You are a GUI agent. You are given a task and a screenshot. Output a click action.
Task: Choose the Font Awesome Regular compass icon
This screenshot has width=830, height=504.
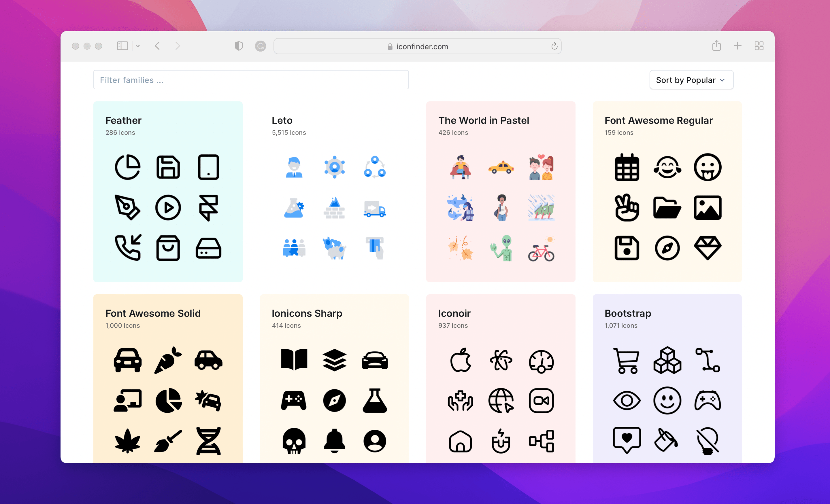pyautogui.click(x=667, y=248)
